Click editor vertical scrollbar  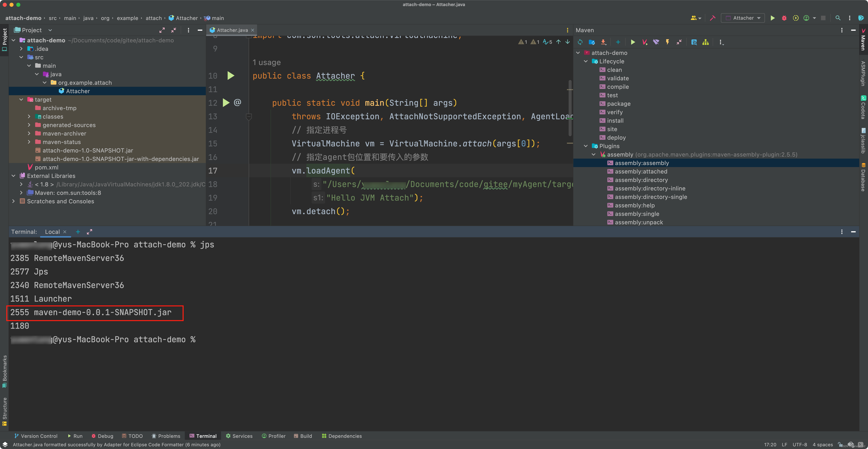point(570,108)
